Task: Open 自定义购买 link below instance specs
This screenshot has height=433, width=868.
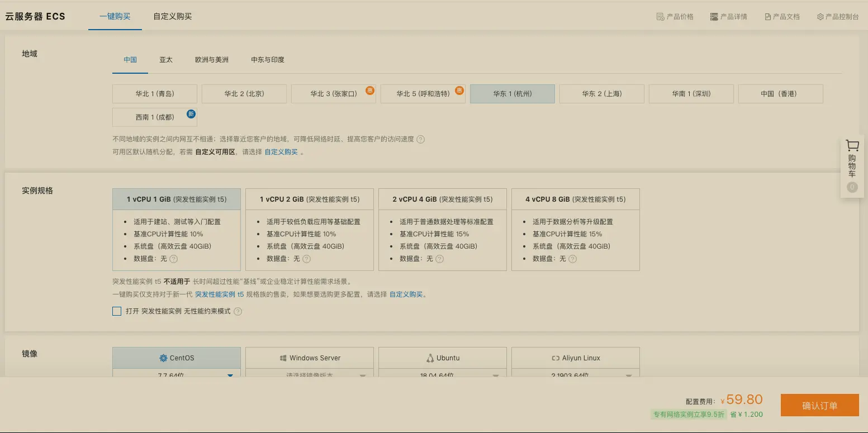Action: point(406,294)
